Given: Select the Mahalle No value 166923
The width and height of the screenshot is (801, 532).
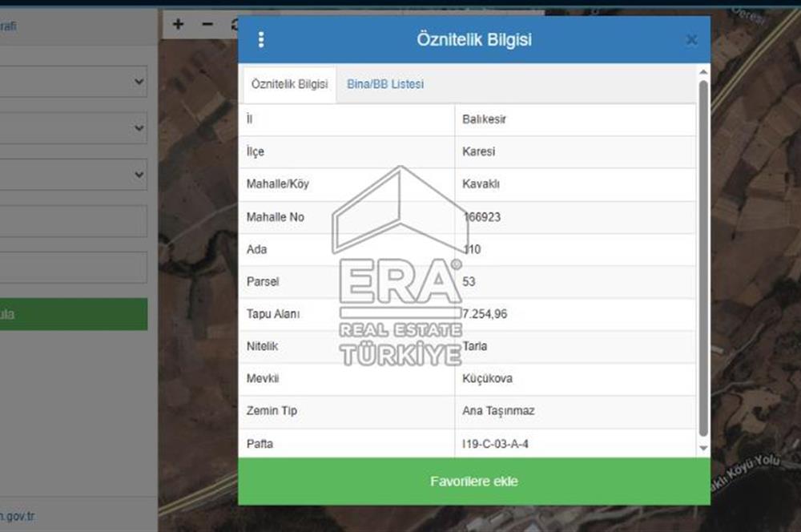Looking at the screenshot, I should point(481,217).
